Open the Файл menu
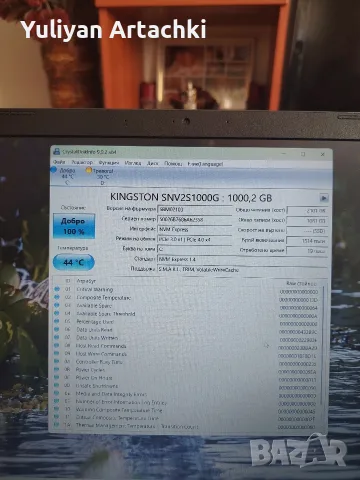The height and width of the screenshot is (480, 360). (59, 162)
